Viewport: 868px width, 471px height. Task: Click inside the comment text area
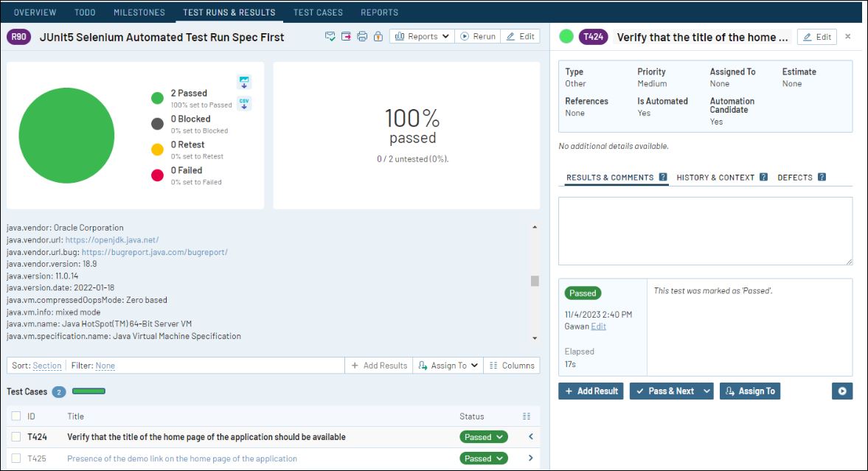click(705, 230)
